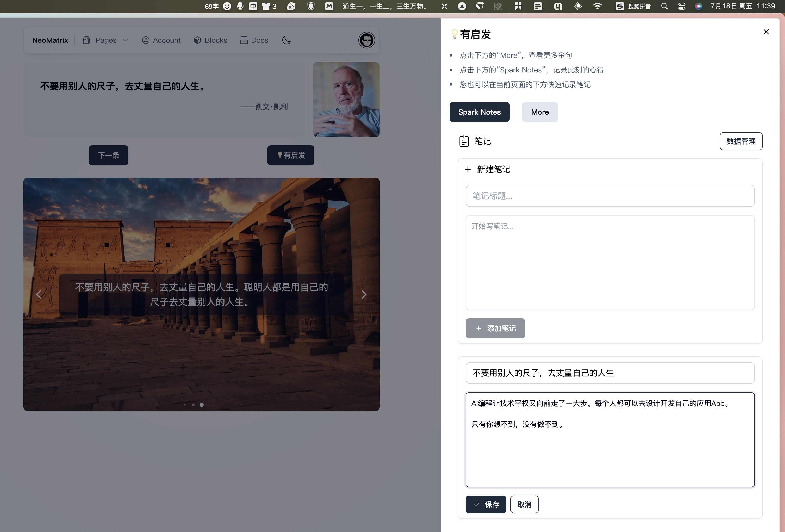The image size is (785, 532).
Task: Click the date and time 7月18日 周五
Action: pyautogui.click(x=743, y=6)
